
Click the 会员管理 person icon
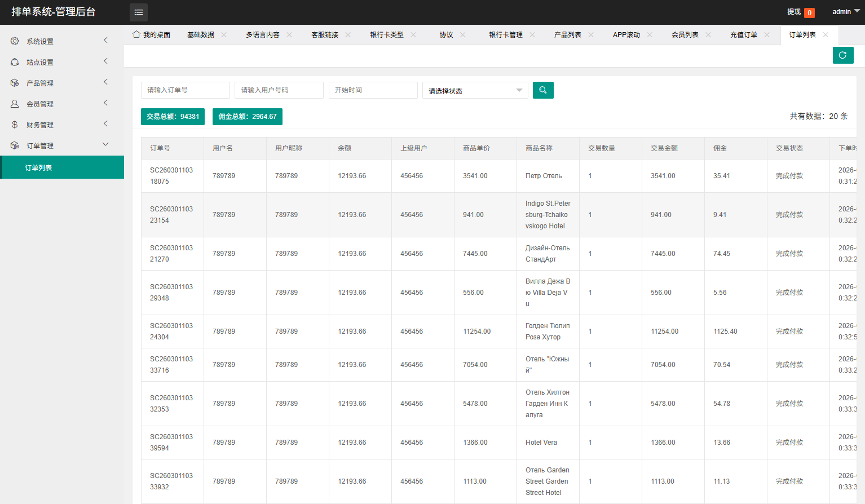tap(15, 104)
